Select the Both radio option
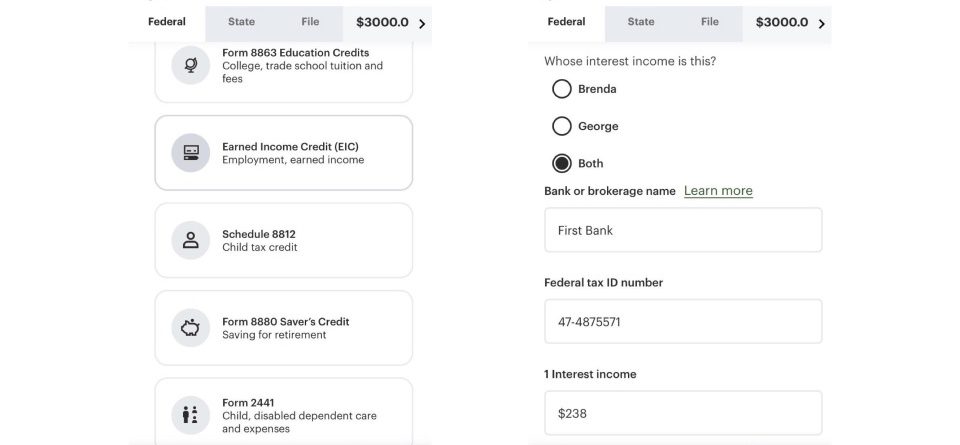The height and width of the screenshot is (445, 960). pyautogui.click(x=562, y=163)
